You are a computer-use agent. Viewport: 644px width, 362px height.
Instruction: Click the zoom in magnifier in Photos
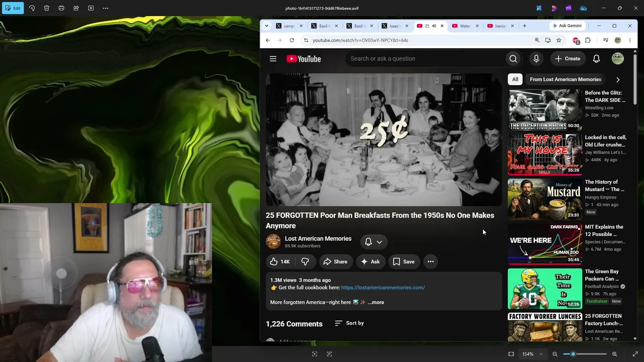click(615, 354)
